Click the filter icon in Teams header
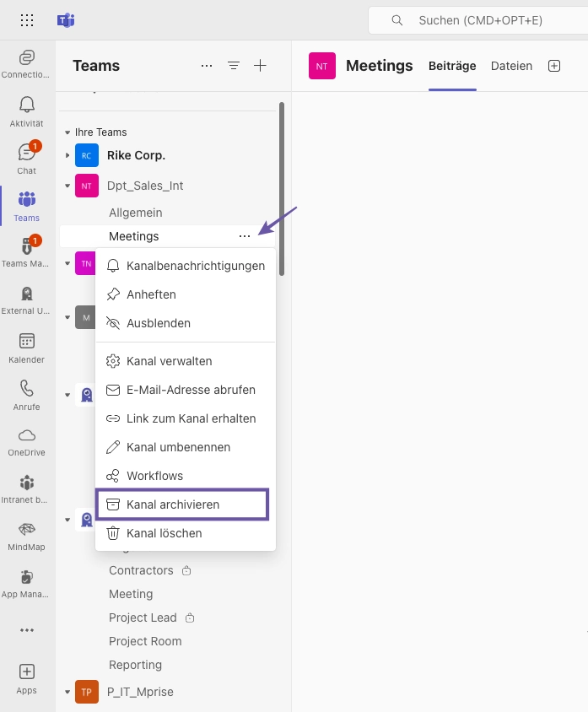 coord(234,66)
